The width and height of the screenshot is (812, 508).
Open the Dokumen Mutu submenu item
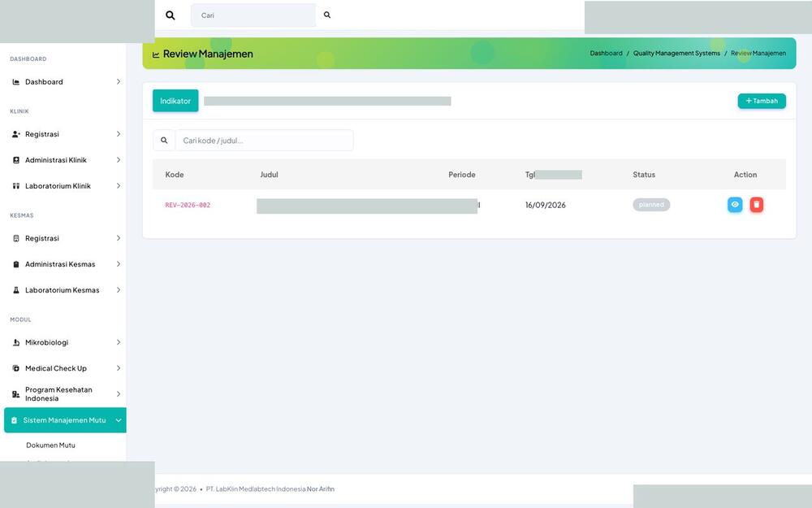click(50, 445)
